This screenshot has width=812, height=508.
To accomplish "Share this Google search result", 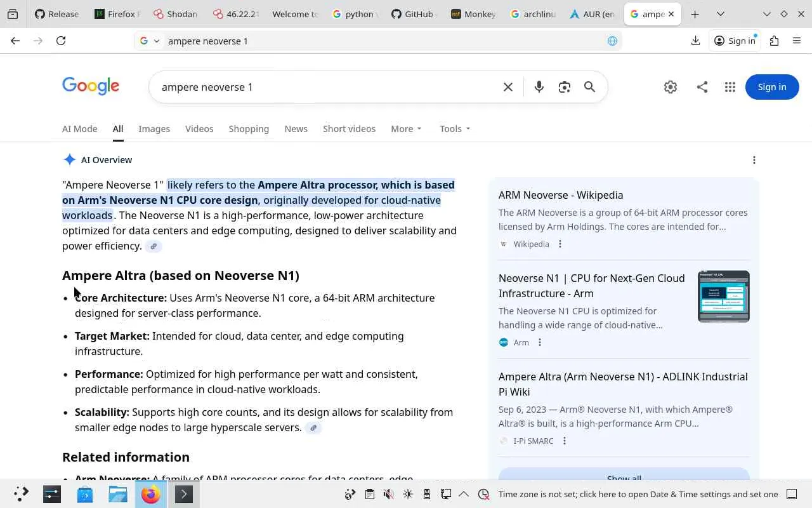I will click(x=702, y=87).
